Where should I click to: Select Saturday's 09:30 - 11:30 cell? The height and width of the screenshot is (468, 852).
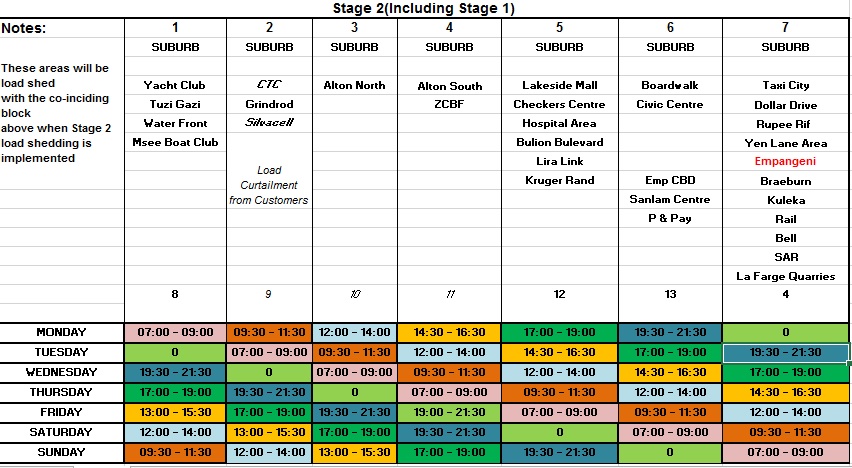tap(785, 432)
